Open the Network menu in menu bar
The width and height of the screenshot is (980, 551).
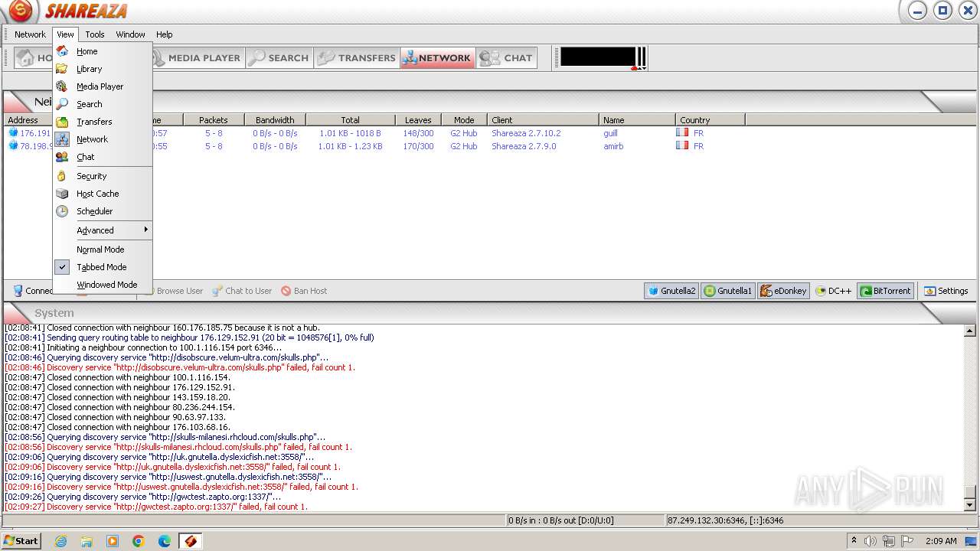click(30, 34)
